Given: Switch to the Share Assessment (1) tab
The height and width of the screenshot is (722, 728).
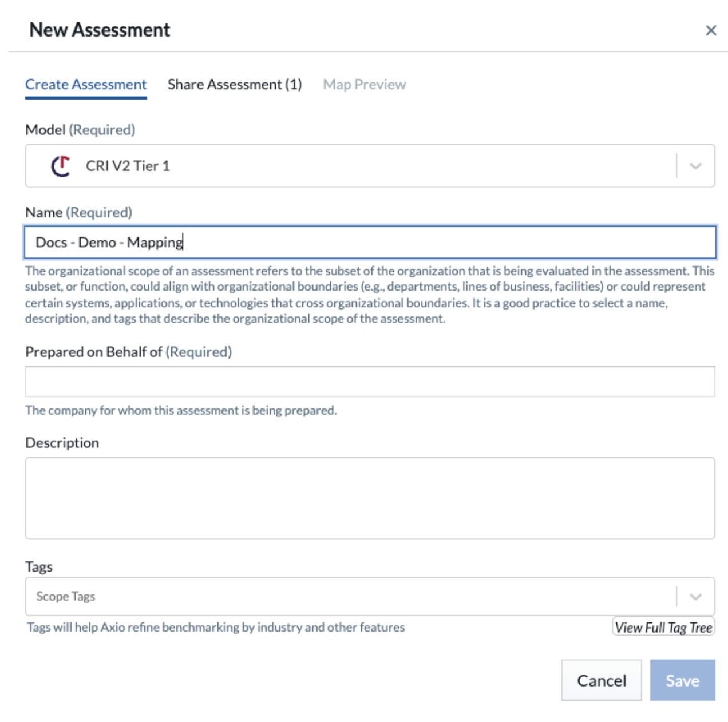Looking at the screenshot, I should (x=235, y=85).
